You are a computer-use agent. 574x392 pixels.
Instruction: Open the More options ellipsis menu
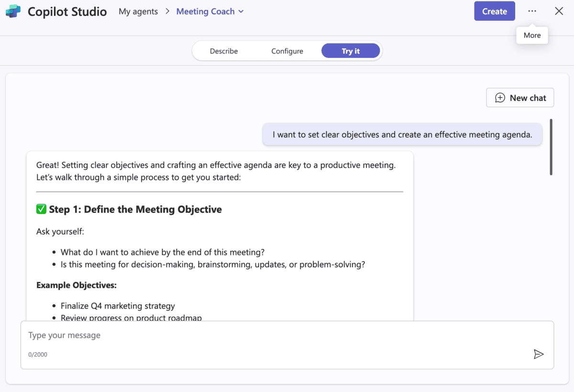[x=532, y=11]
